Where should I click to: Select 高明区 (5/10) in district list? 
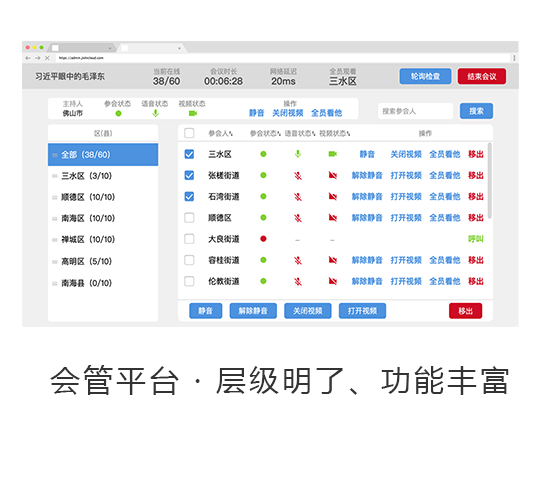(x=103, y=261)
